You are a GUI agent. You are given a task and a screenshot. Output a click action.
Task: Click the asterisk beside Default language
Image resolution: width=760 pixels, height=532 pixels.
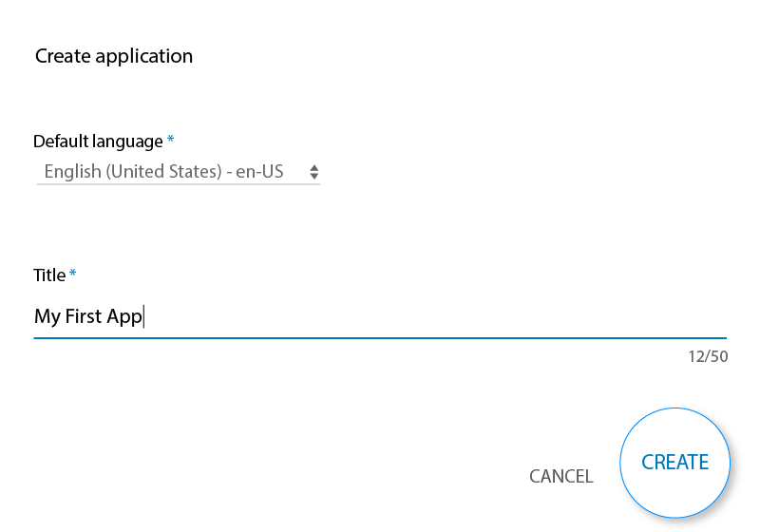171,141
